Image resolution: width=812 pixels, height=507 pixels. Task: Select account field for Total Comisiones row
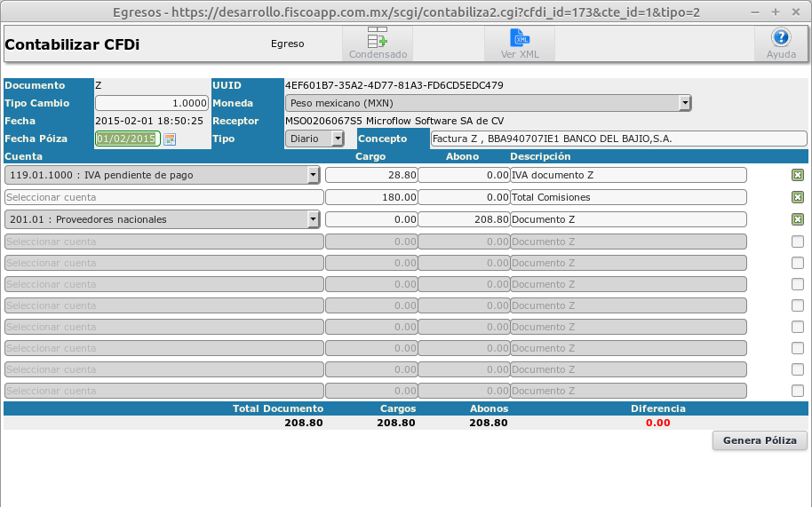click(x=163, y=197)
